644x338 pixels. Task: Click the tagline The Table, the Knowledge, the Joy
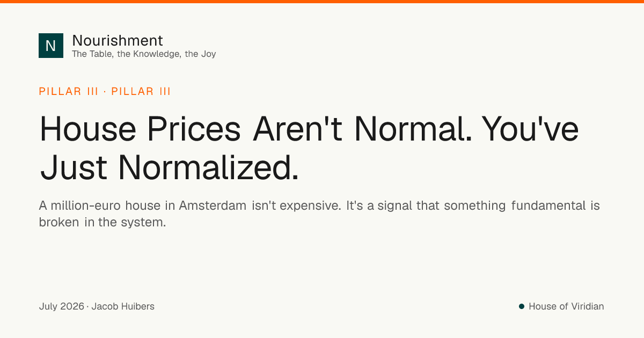[x=144, y=54]
